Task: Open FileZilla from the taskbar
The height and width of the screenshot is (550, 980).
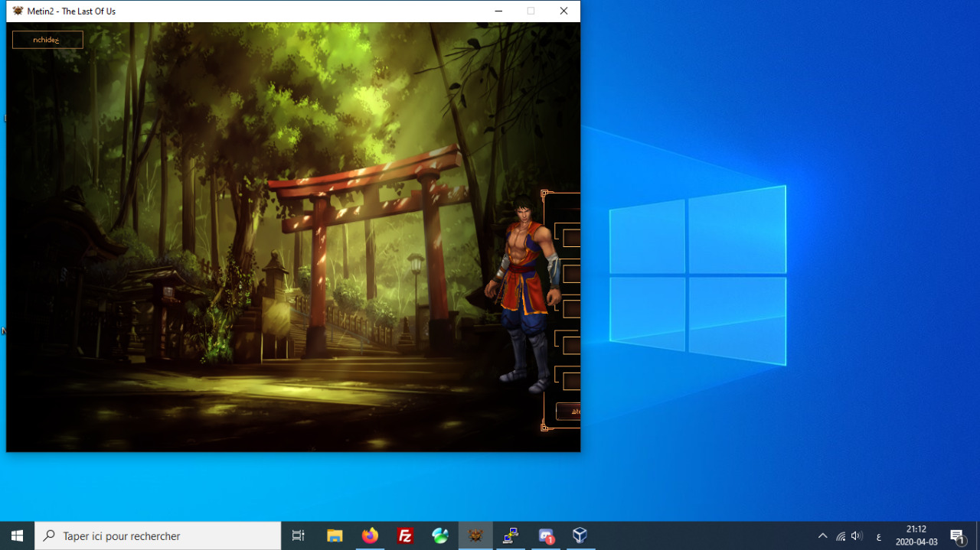Action: (x=406, y=535)
